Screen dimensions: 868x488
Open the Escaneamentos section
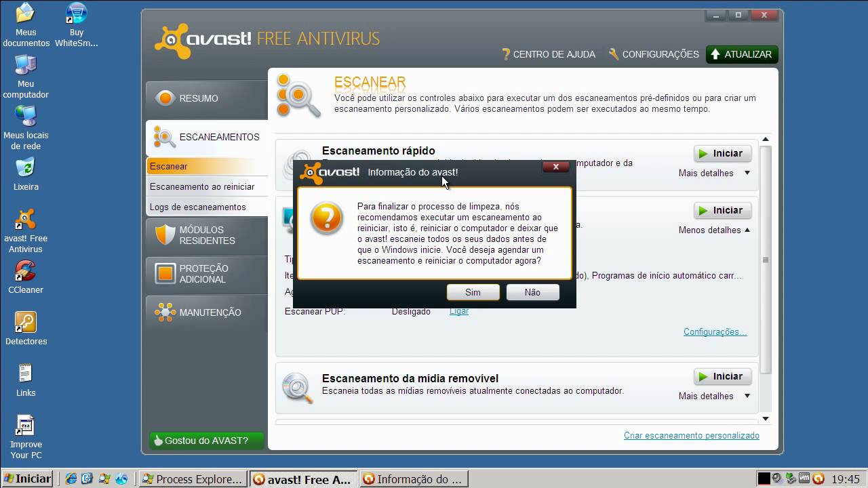(x=207, y=137)
